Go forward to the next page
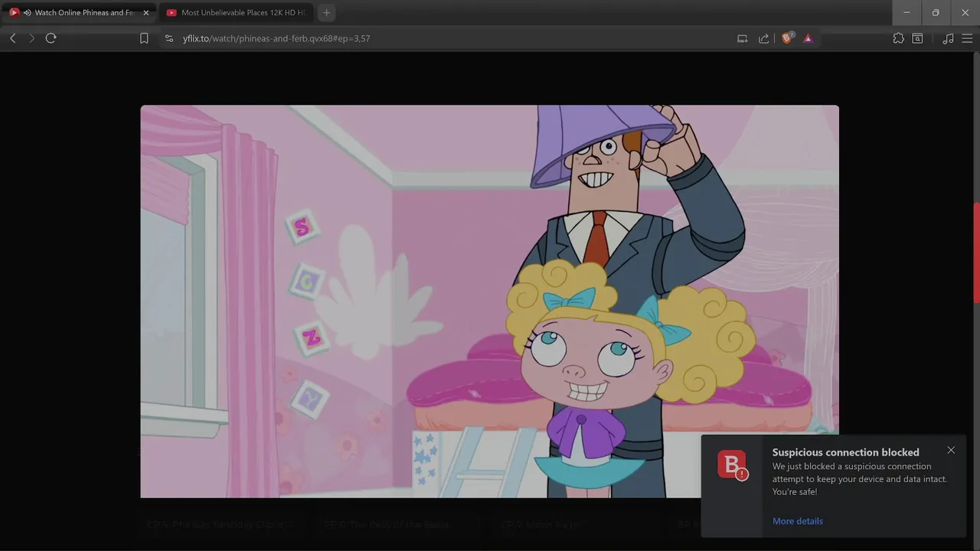980x551 pixels. pos(31,38)
